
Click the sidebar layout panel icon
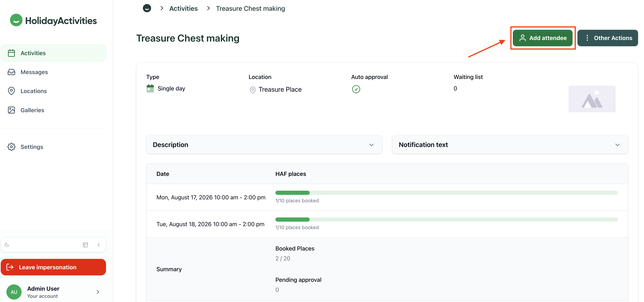coord(85,245)
